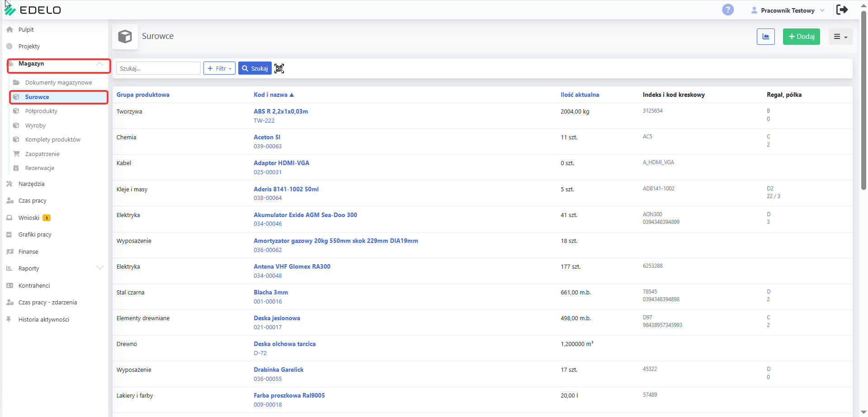Click the blue help question mark icon
This screenshot has height=417, width=868.
click(728, 9)
